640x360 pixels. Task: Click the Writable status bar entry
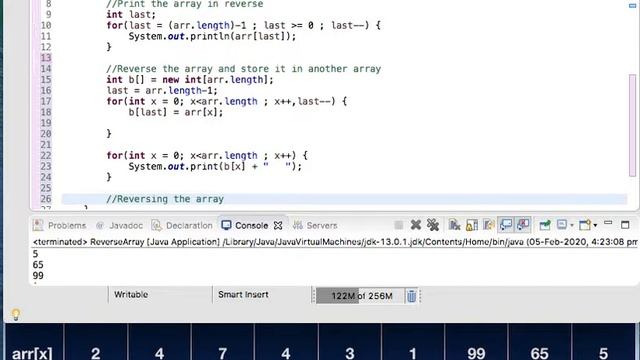[131, 294]
